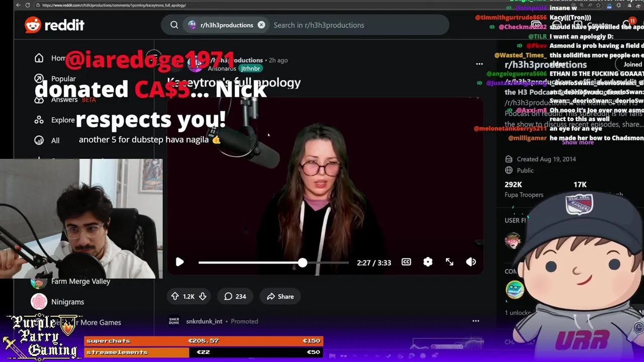Click the superchats €208.57 goal bar

(x=203, y=341)
